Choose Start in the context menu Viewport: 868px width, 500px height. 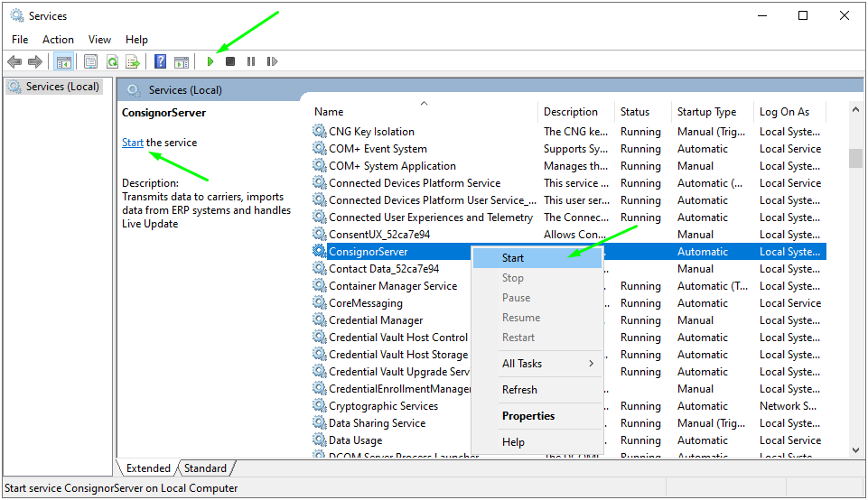(513, 258)
